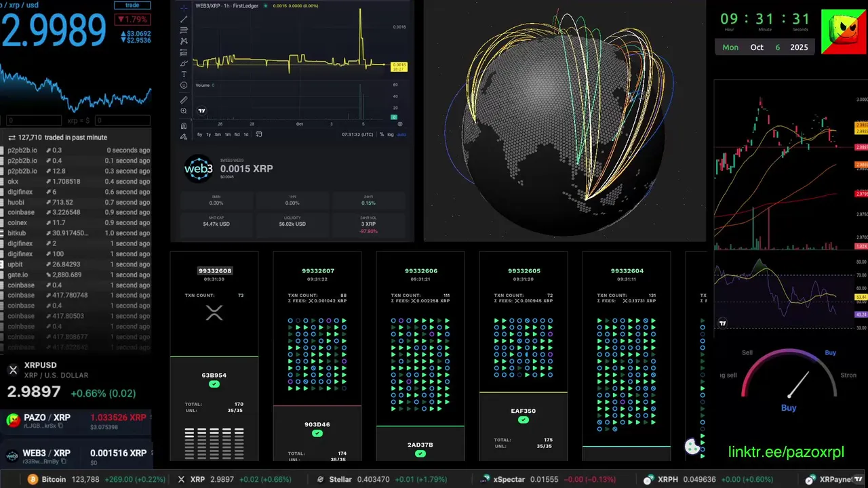Open ledger number 99332607

[317, 270]
